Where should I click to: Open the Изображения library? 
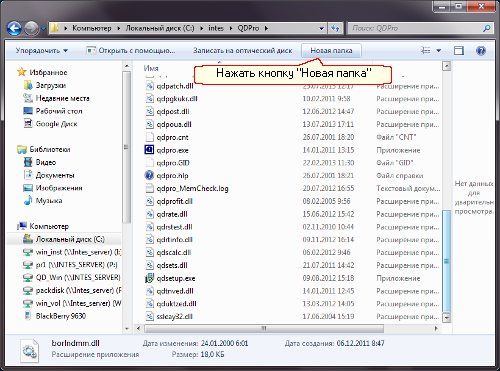point(59,188)
